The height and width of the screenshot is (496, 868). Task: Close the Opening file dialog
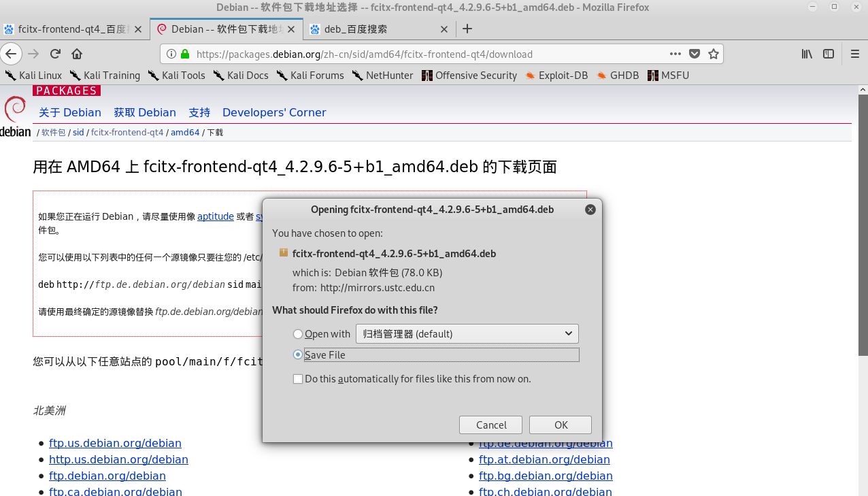590,210
